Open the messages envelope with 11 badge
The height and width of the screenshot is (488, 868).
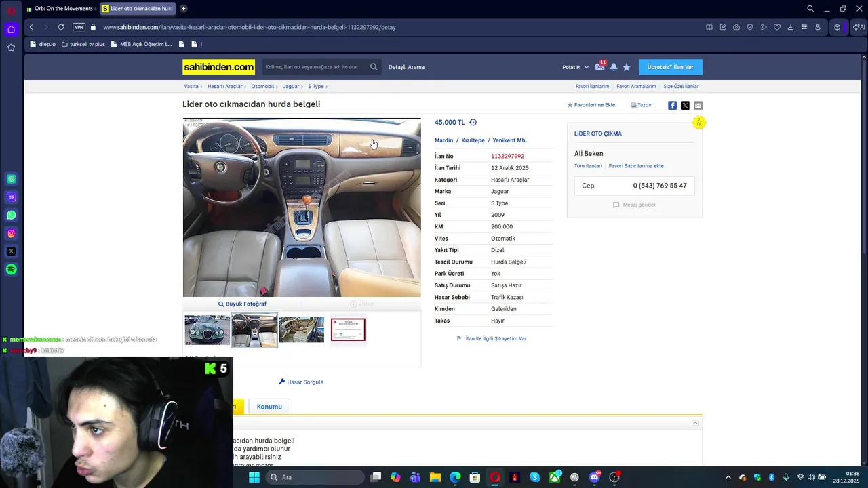[x=600, y=66]
